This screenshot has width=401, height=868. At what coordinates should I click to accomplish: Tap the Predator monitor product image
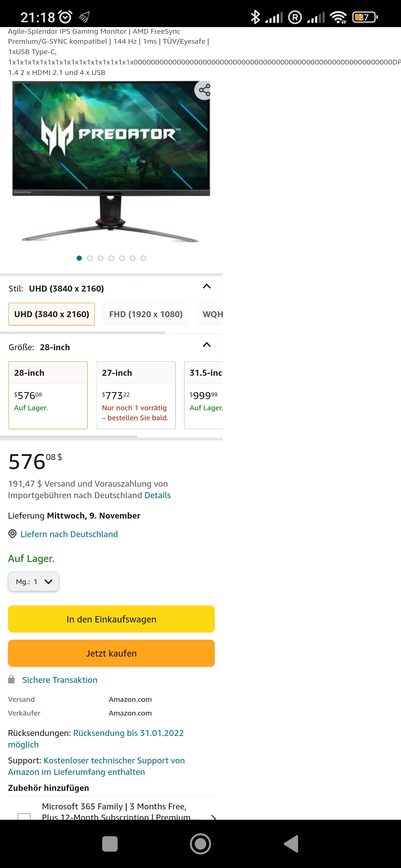click(111, 162)
